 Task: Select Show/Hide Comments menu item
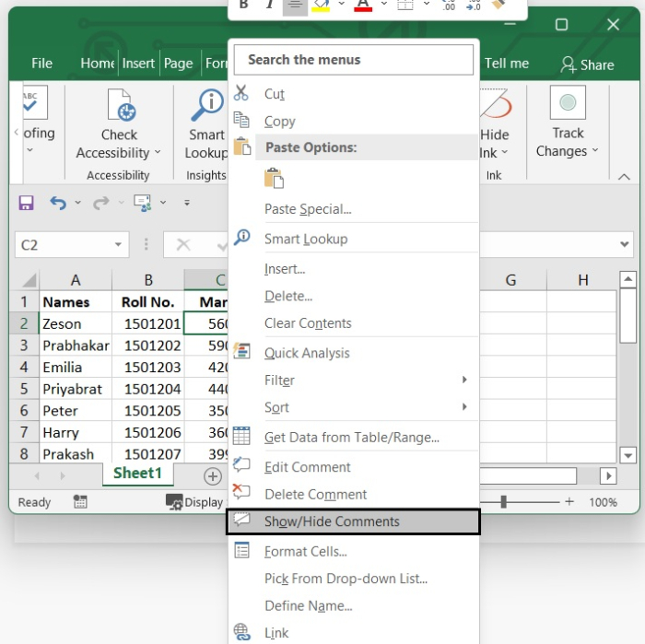click(x=353, y=521)
